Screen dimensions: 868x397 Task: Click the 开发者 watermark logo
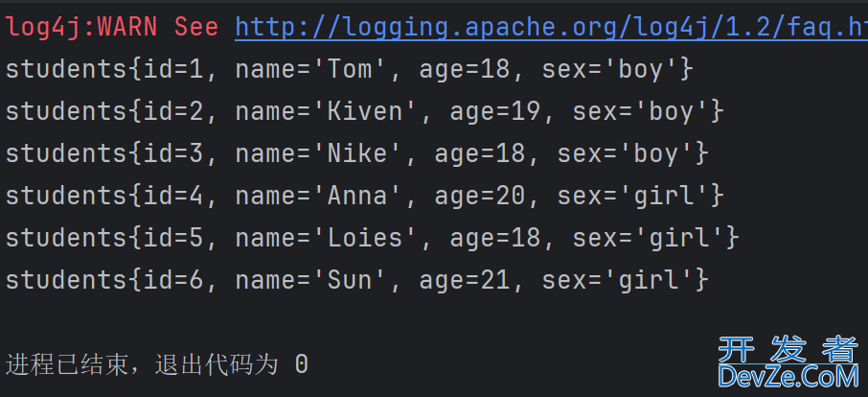tap(788, 347)
